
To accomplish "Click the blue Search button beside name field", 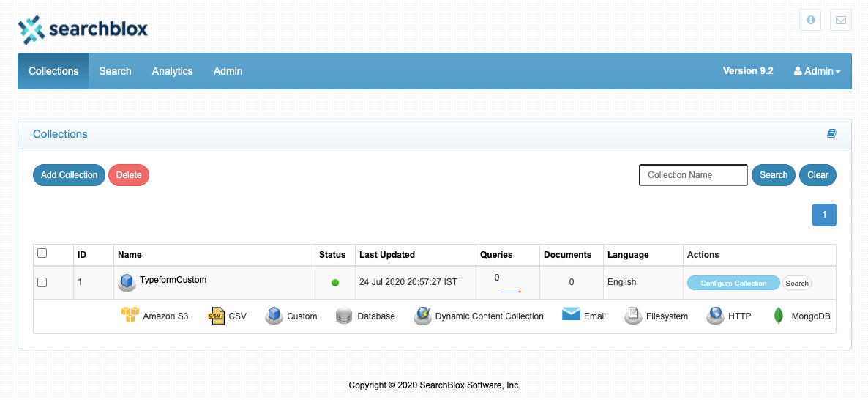I will [774, 175].
